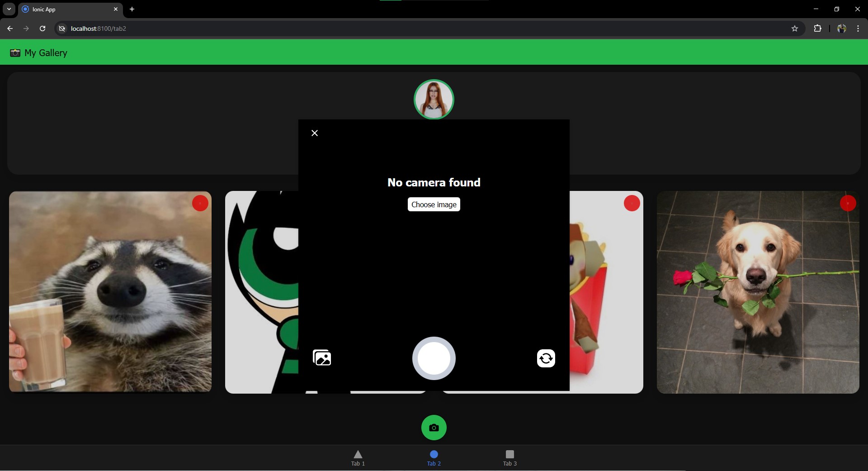The height and width of the screenshot is (471, 868).
Task: Go back in browser history
Action: point(10,29)
